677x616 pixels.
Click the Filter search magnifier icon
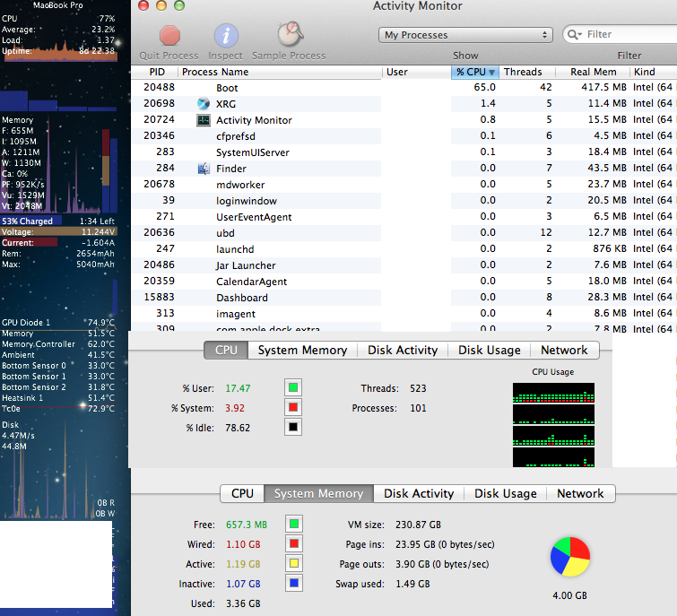574,34
